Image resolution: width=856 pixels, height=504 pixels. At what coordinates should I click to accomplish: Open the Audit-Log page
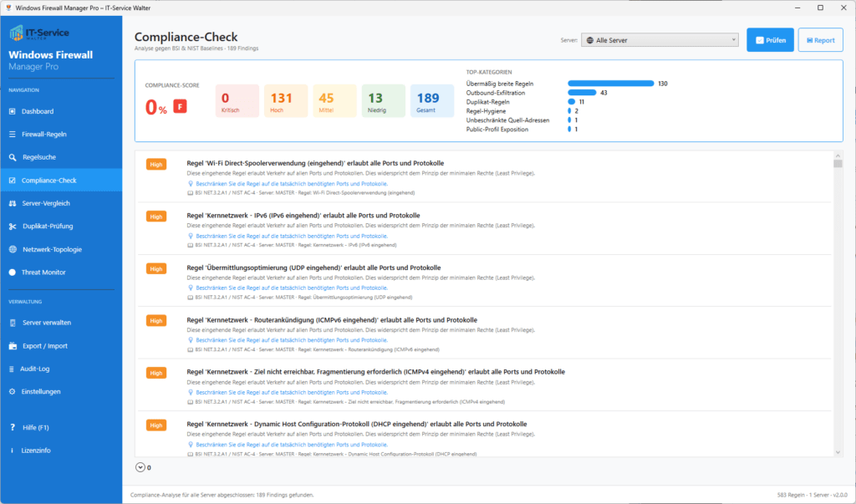pyautogui.click(x=61, y=369)
